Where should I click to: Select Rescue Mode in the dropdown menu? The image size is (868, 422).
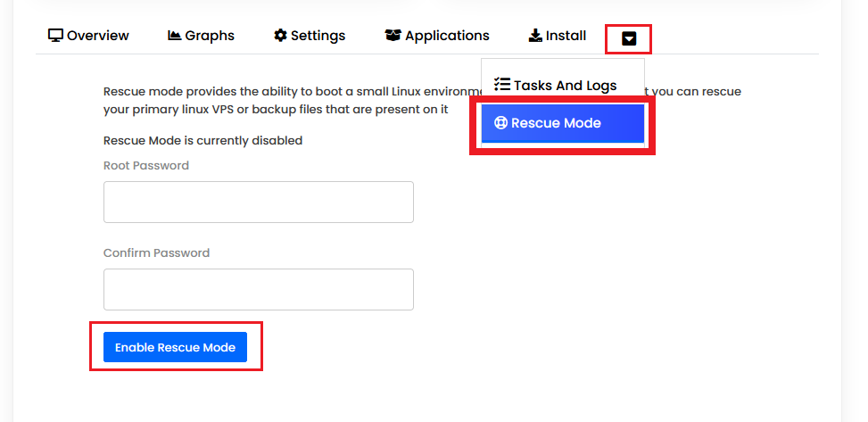pos(562,123)
